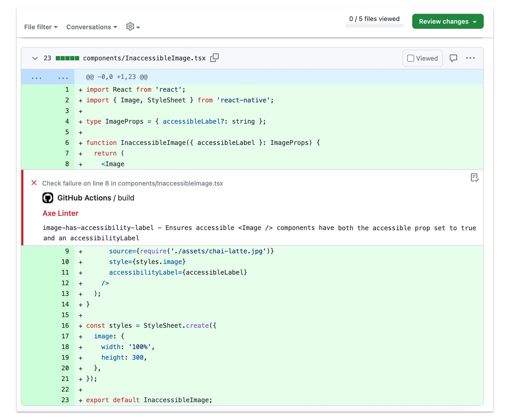Collapse the InaccessibleImage.tsx file diff
The height and width of the screenshot is (420, 510).
[35, 58]
